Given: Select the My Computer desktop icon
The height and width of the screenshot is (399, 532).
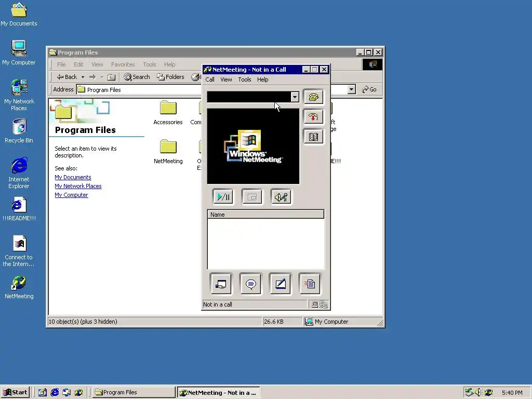Looking at the screenshot, I should click(19, 52).
